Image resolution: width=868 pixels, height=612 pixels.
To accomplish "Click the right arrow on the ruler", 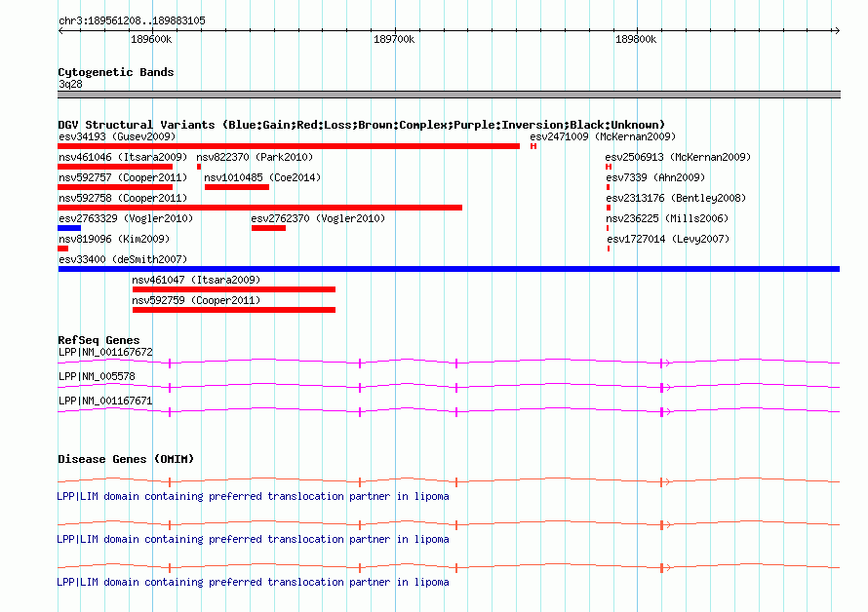I will tap(837, 31).
